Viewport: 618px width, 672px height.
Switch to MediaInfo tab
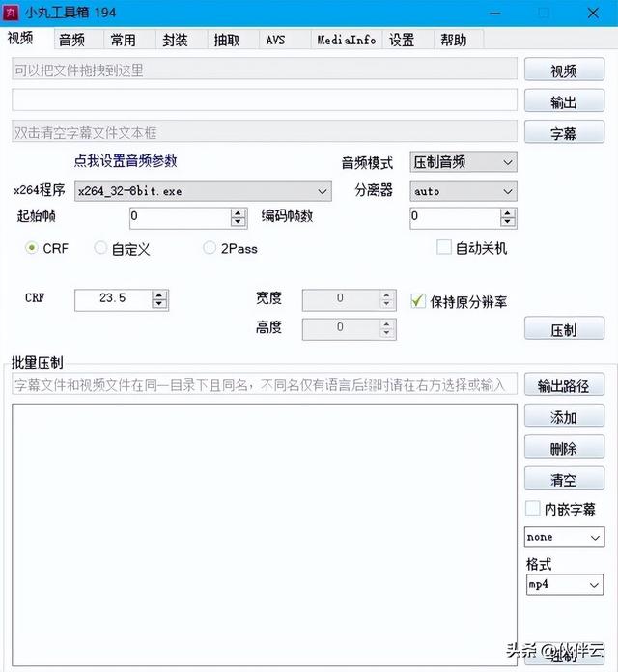tap(347, 40)
